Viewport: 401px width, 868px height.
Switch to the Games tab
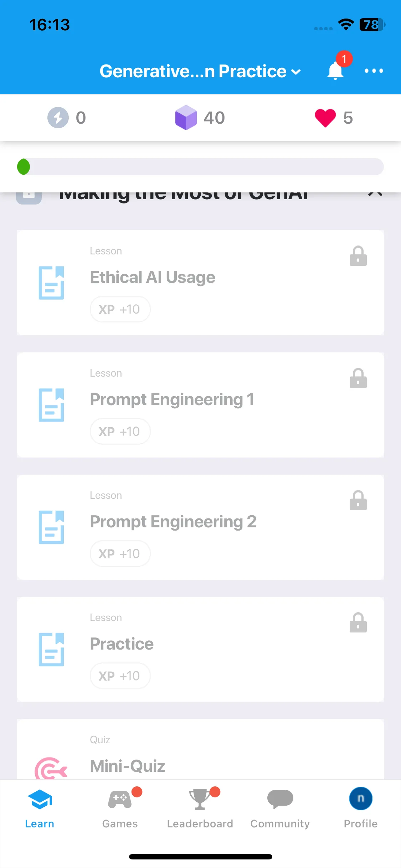120,808
